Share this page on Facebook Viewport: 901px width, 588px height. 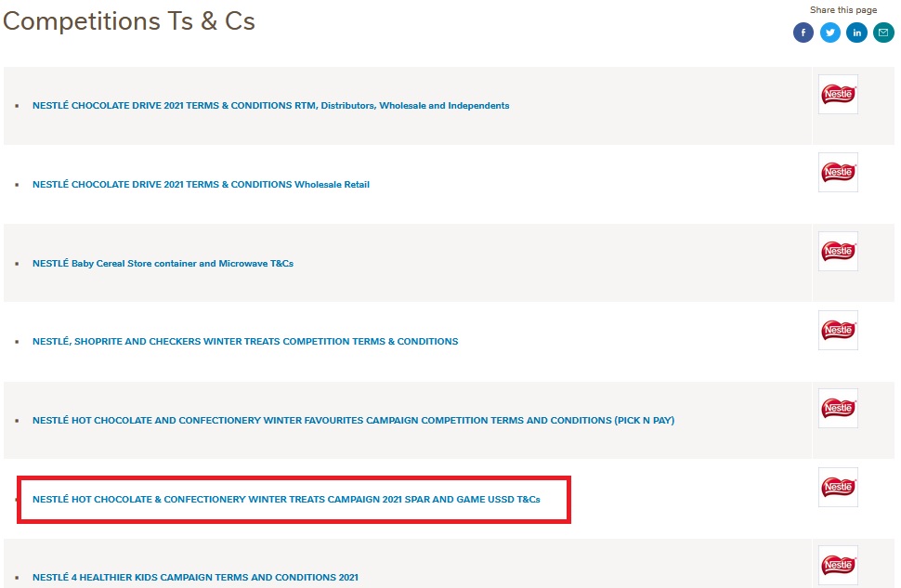click(803, 33)
